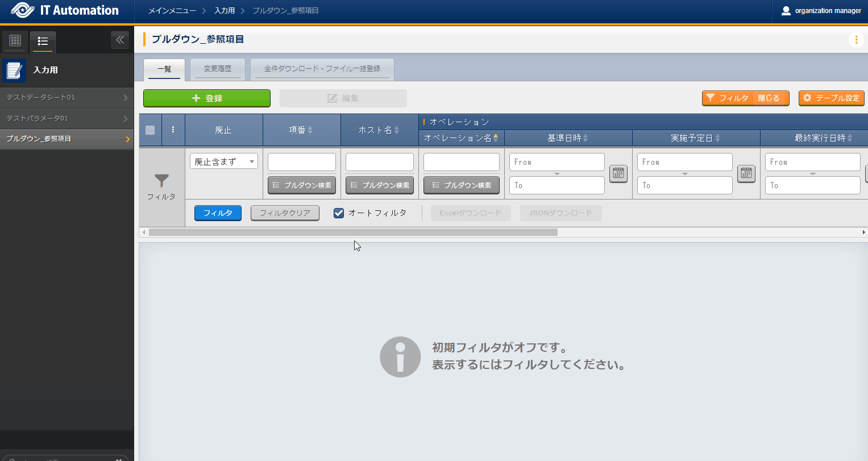Click the vertical dots column header icon

[x=173, y=130]
